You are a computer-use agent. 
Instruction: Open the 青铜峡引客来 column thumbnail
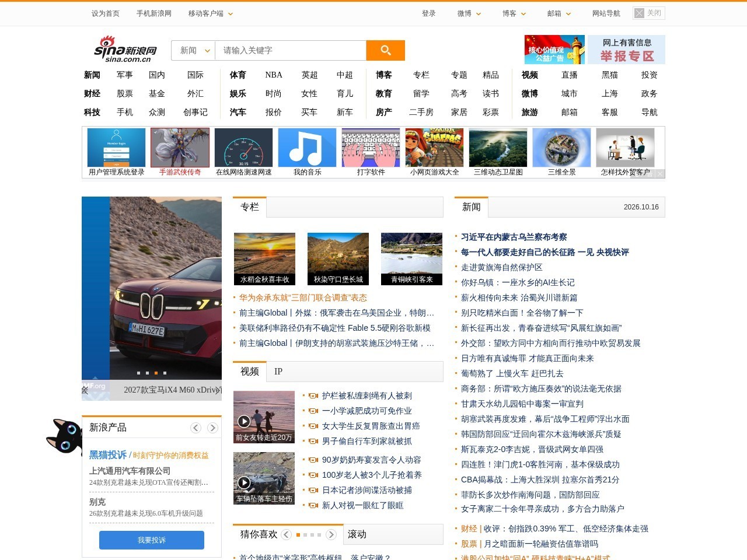411,259
